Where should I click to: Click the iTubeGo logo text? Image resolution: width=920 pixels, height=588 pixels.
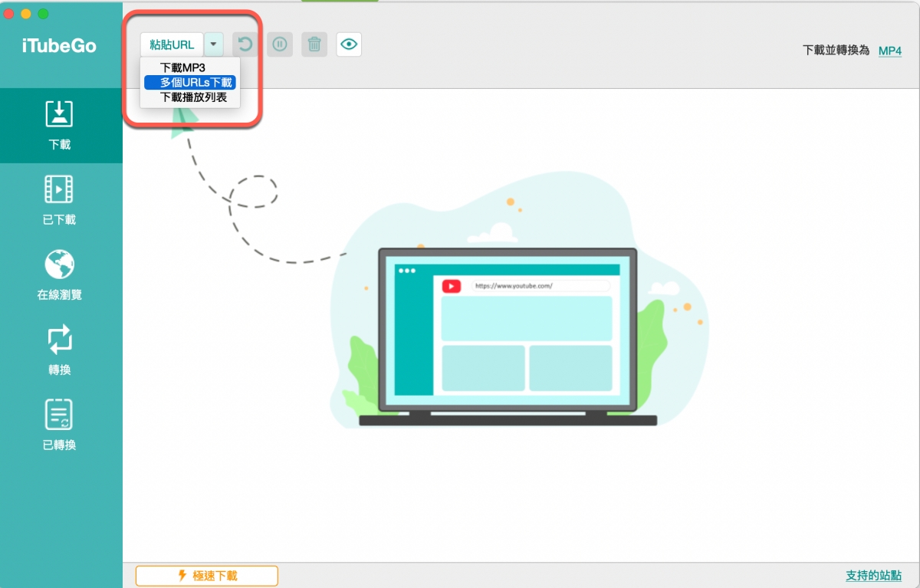click(60, 46)
